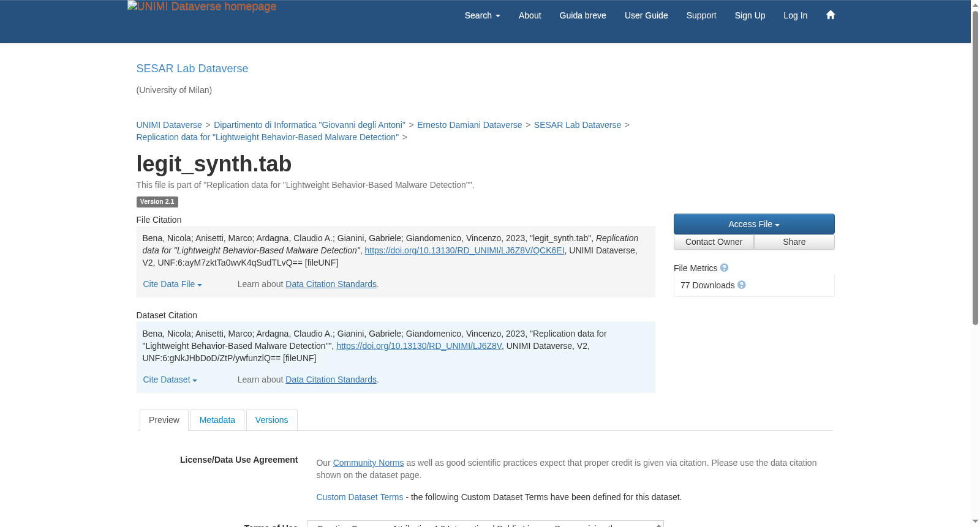The image size is (980, 527).
Task: Expand the Cite Data File menu
Action: pos(173,284)
